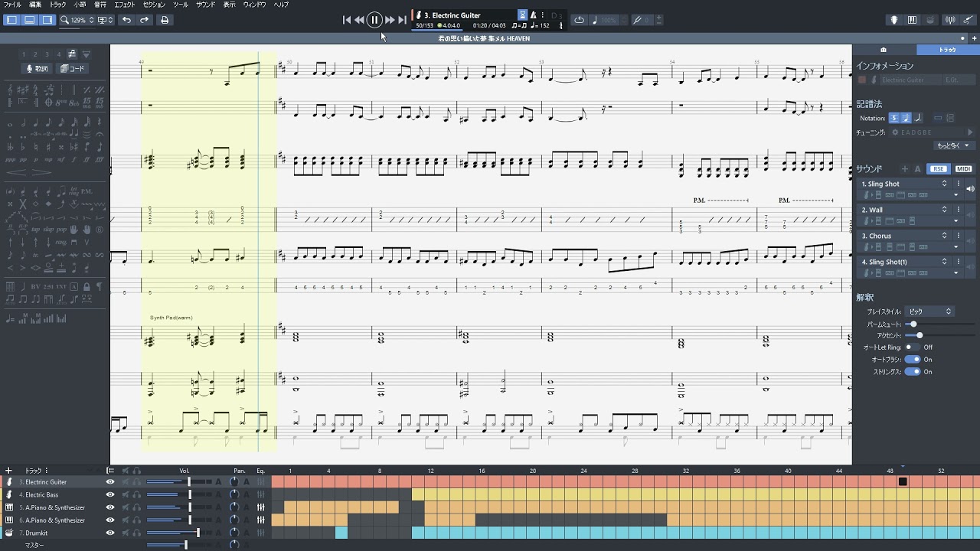Toggle the bottom global view panel
The image size is (980, 551).
click(x=29, y=20)
